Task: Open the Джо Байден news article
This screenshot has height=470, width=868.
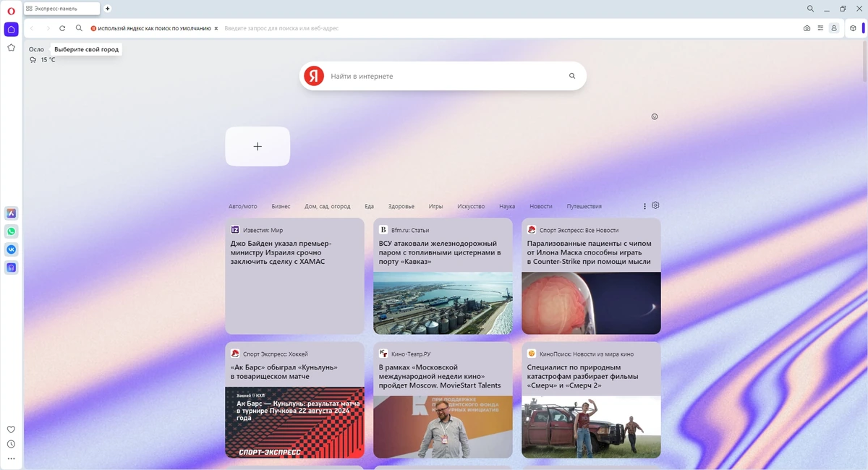Action: 294,276
